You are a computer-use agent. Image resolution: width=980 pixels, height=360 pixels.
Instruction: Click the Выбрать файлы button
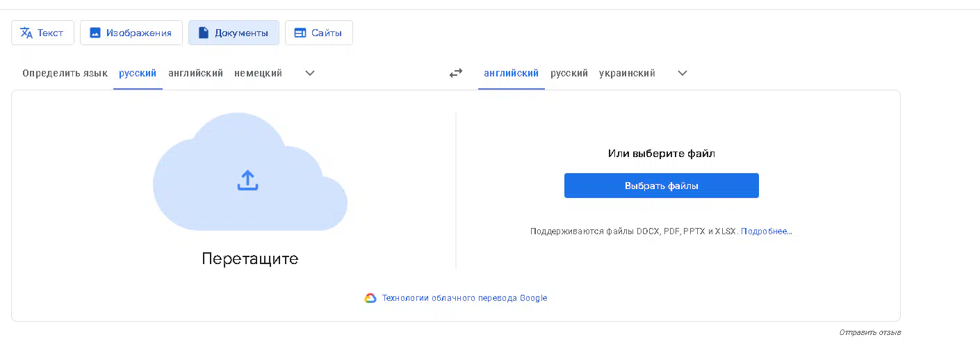(x=662, y=186)
